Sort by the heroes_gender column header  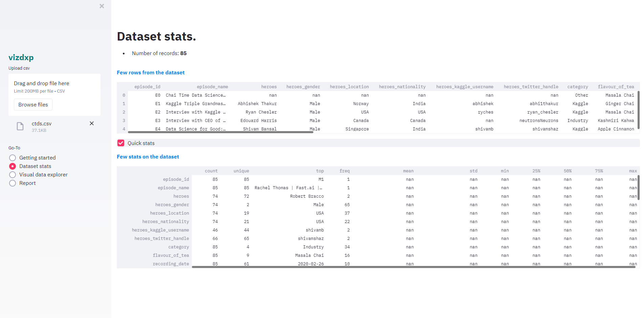pyautogui.click(x=303, y=87)
